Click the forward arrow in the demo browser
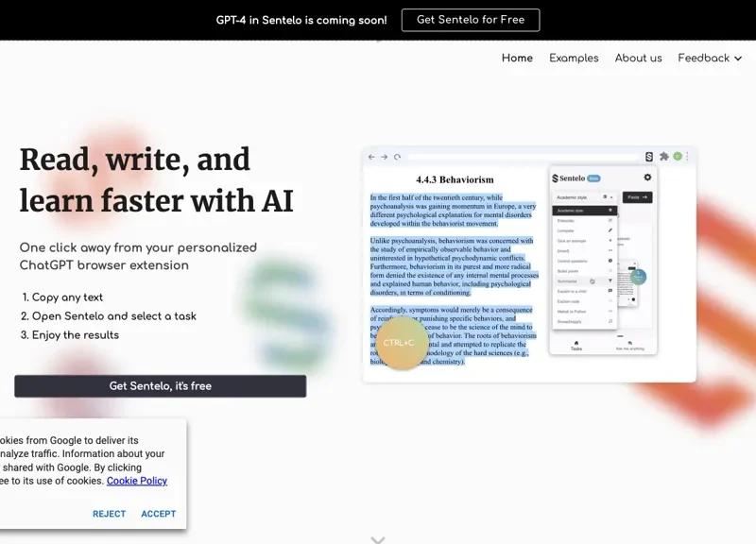This screenshot has width=756, height=544. pyautogui.click(x=385, y=157)
